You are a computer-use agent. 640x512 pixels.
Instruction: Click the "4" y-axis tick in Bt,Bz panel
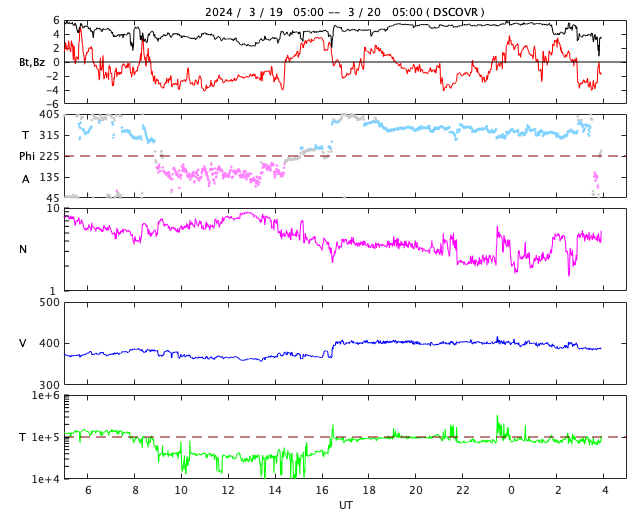56,34
